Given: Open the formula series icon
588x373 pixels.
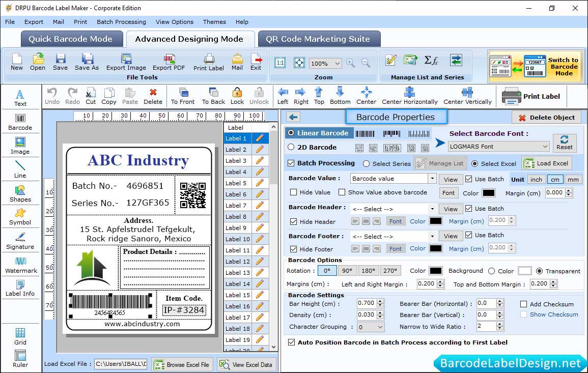Looking at the screenshot, I should click(431, 60).
